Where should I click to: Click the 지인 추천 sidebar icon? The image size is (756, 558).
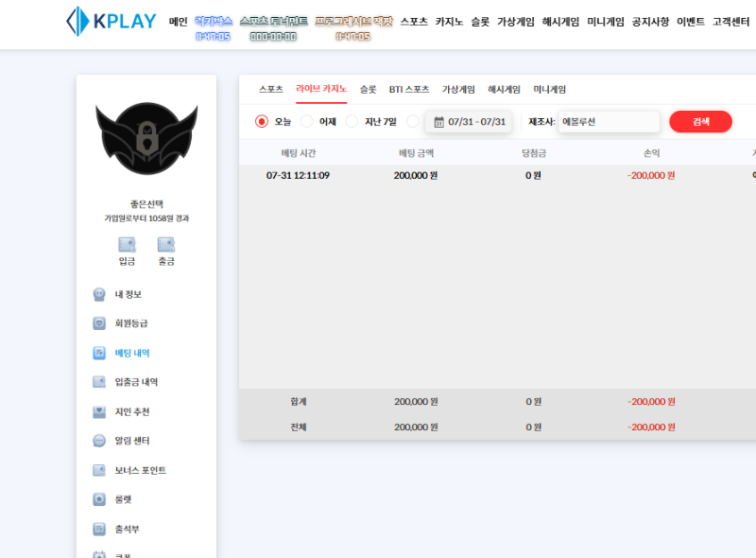99,411
